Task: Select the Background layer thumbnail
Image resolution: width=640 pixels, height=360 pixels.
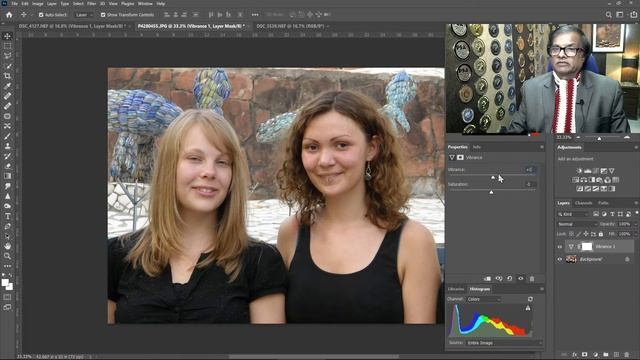Action: tap(571, 259)
